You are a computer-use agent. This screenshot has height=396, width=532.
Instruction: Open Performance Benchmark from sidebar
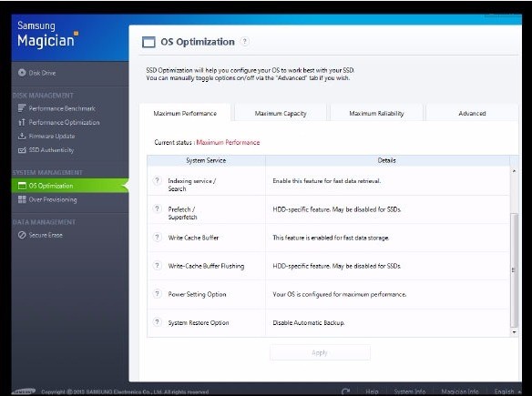pos(56,108)
